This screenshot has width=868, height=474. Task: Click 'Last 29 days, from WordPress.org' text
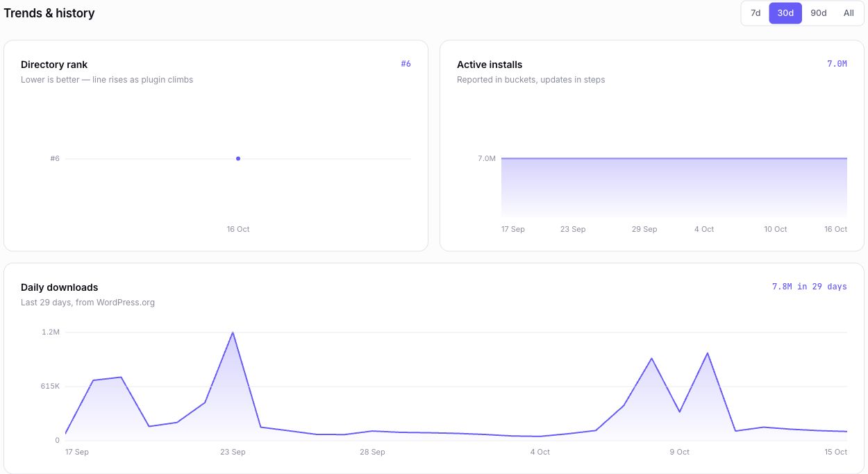pos(87,303)
